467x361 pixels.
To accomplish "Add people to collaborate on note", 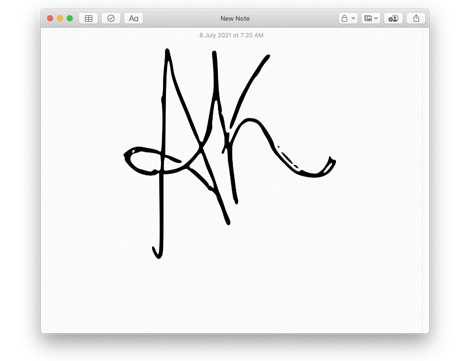I will click(393, 18).
